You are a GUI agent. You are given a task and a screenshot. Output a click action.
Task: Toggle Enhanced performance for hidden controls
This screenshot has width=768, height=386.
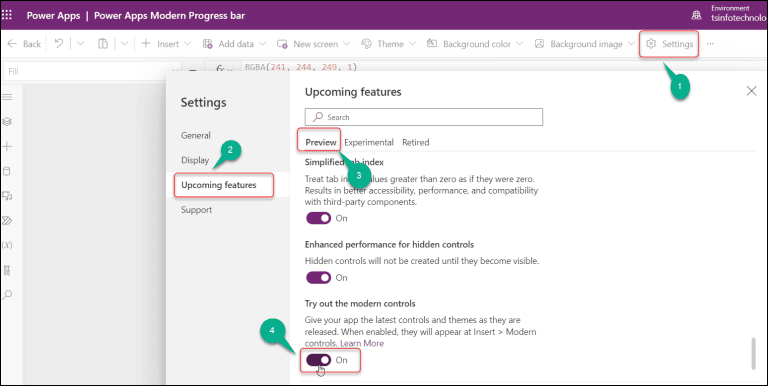click(x=319, y=278)
